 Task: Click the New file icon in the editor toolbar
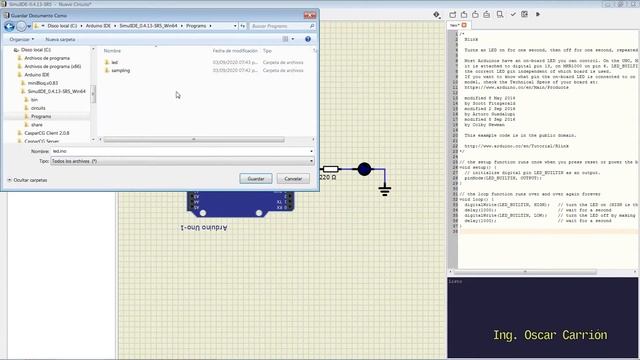(453, 15)
